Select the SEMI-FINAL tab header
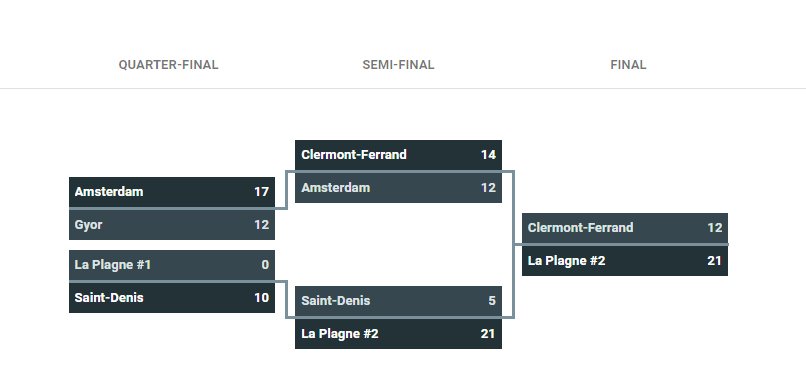The width and height of the screenshot is (806, 388). [398, 65]
